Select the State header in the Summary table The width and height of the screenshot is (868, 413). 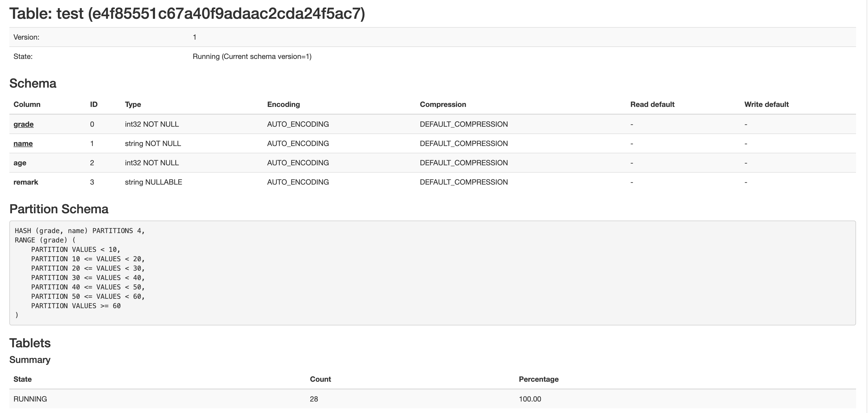click(22, 379)
